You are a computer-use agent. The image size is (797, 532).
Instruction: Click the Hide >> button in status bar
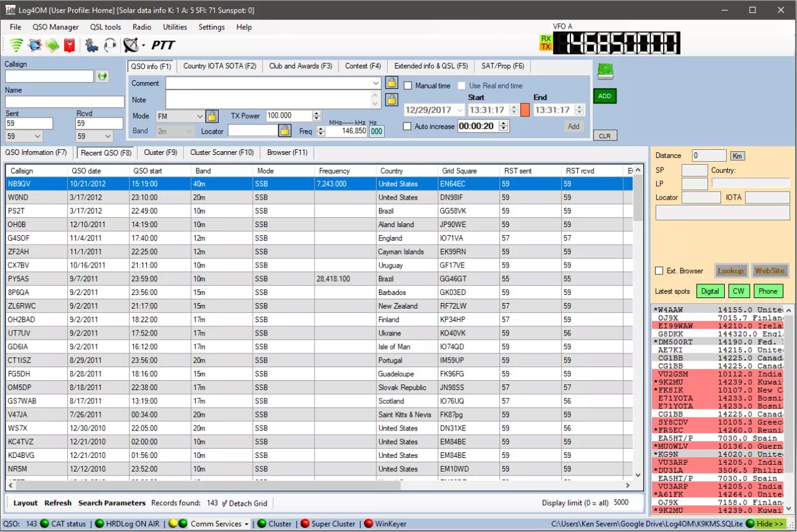[770, 524]
